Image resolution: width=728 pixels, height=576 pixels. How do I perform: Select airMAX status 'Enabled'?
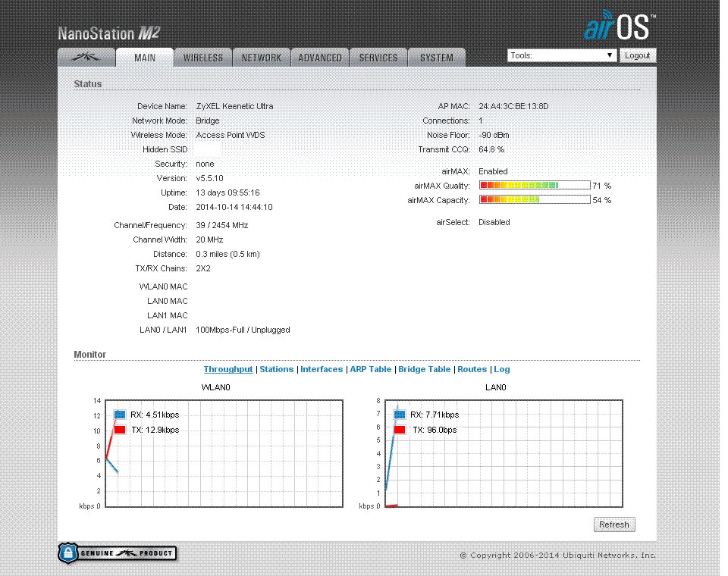pyautogui.click(x=493, y=171)
